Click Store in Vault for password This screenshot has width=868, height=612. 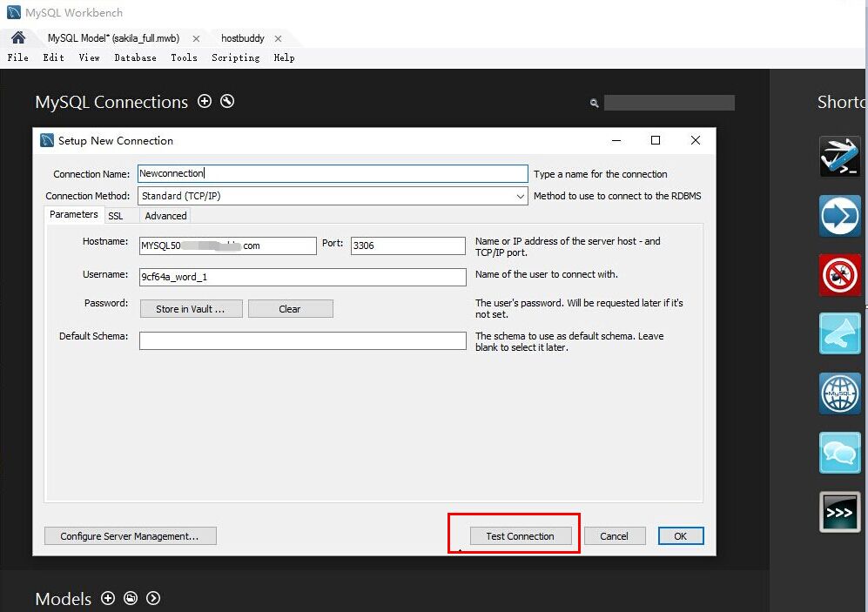[191, 308]
